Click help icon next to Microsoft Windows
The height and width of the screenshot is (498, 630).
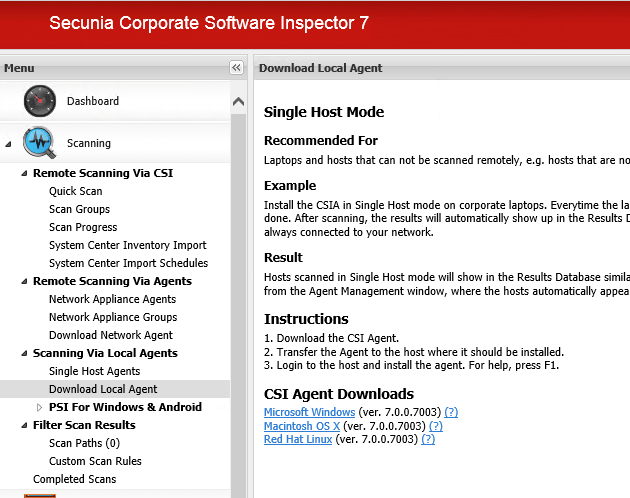click(x=451, y=412)
